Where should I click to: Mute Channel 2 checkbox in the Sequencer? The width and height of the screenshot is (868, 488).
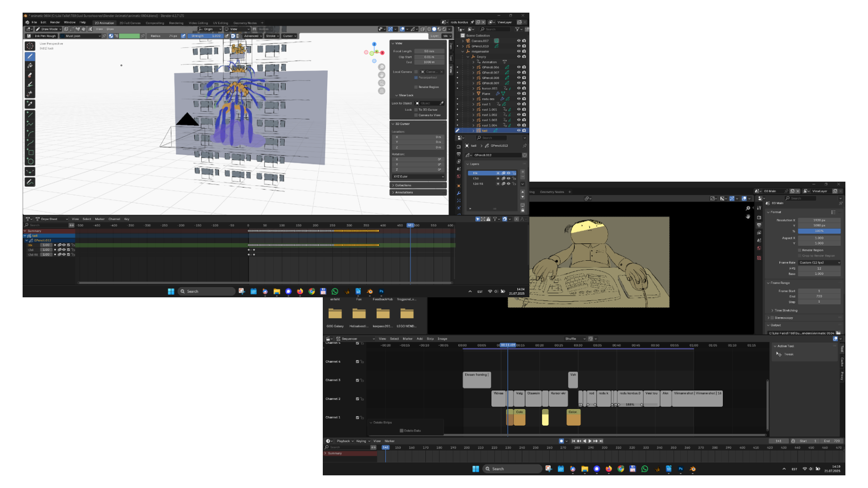[357, 399]
